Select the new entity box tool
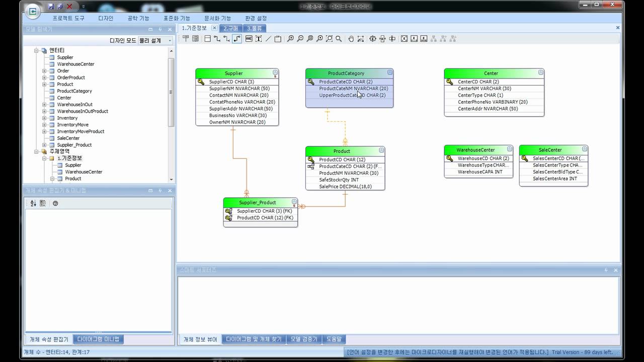 (207, 39)
